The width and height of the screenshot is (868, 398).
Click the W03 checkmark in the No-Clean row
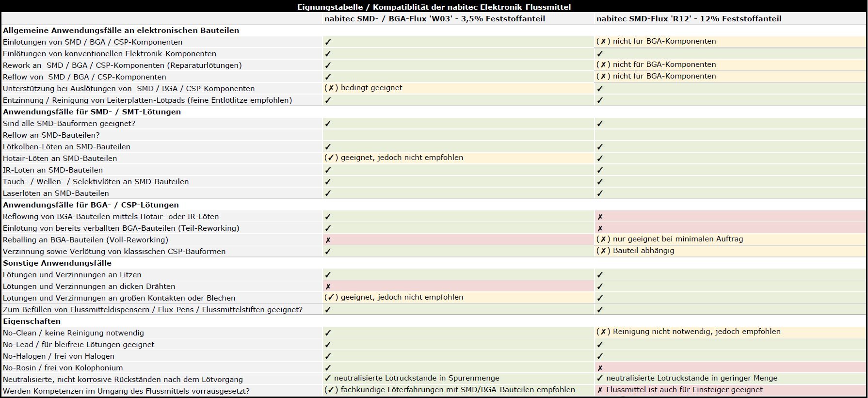click(328, 333)
